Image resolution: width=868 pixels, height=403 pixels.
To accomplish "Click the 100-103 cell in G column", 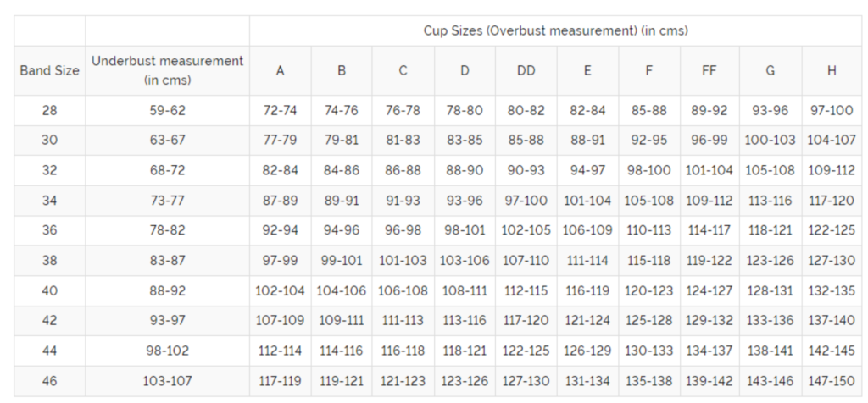I will [x=770, y=140].
